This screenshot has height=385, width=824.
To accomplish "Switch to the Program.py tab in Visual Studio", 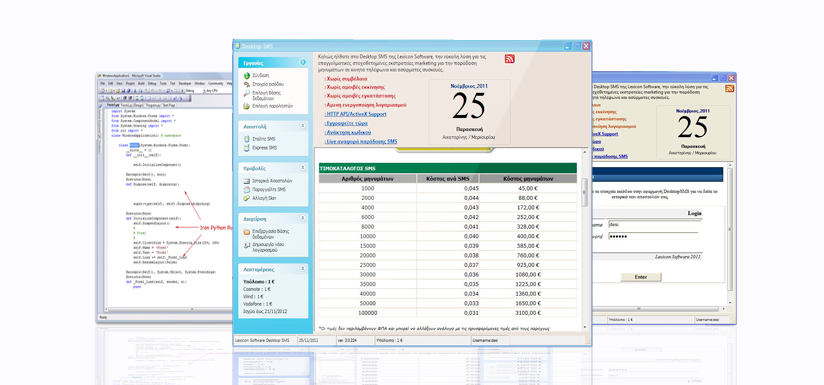I will coord(153,105).
